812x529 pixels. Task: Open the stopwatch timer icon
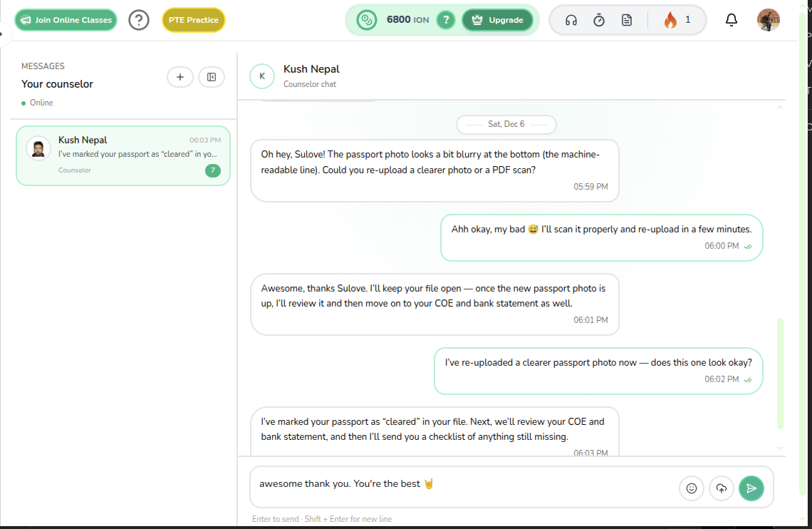coord(599,20)
